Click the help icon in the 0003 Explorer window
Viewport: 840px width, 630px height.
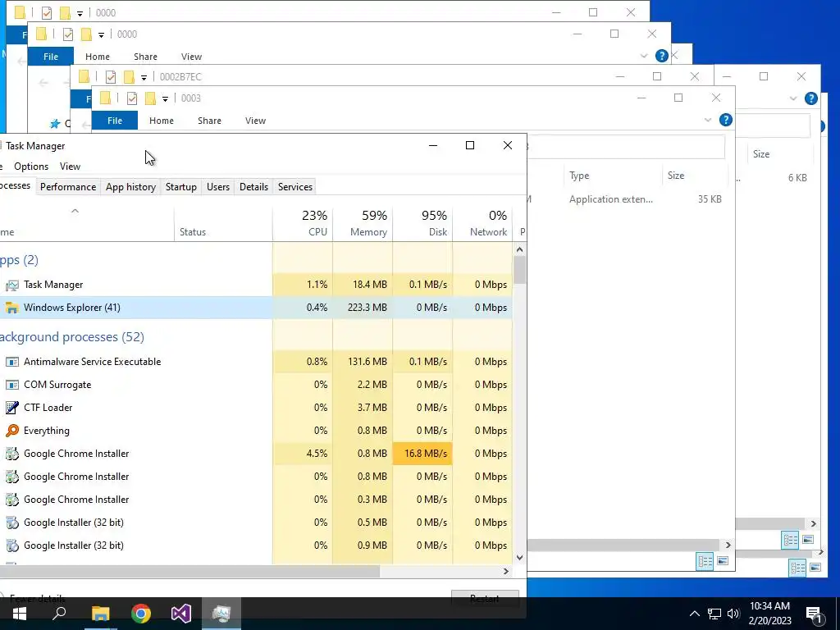(x=725, y=120)
